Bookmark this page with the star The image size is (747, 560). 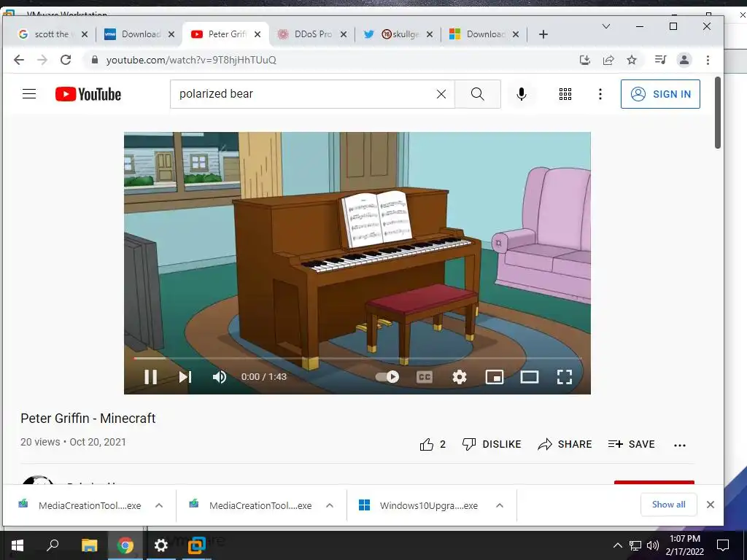(632, 60)
